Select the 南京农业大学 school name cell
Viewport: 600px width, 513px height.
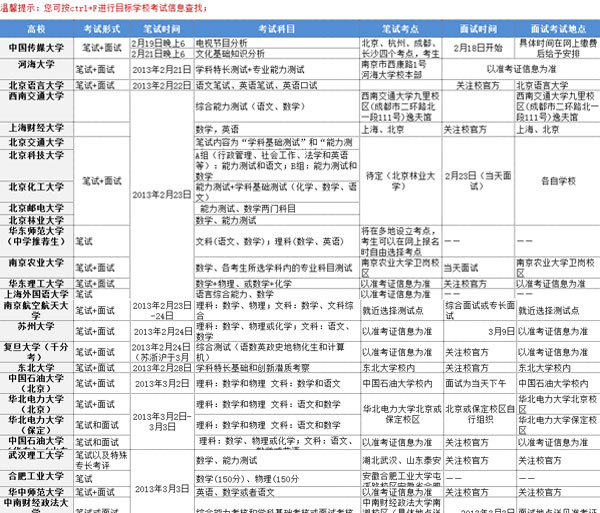pyautogui.click(x=36, y=267)
